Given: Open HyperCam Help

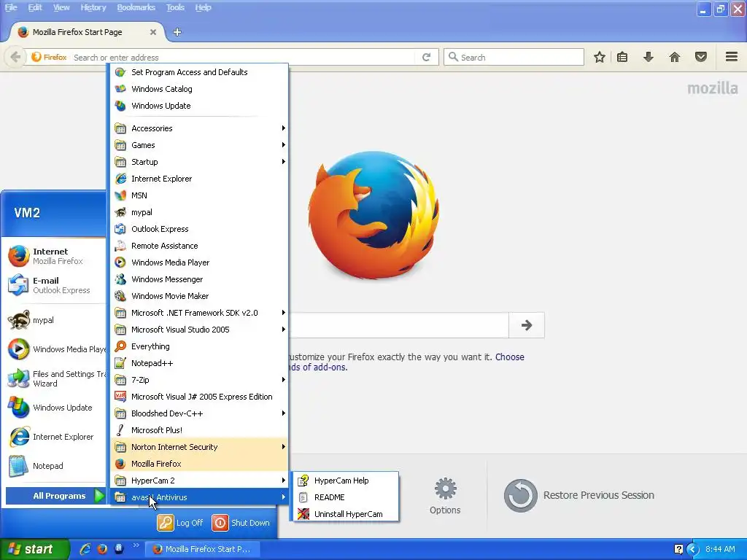Looking at the screenshot, I should (345, 481).
